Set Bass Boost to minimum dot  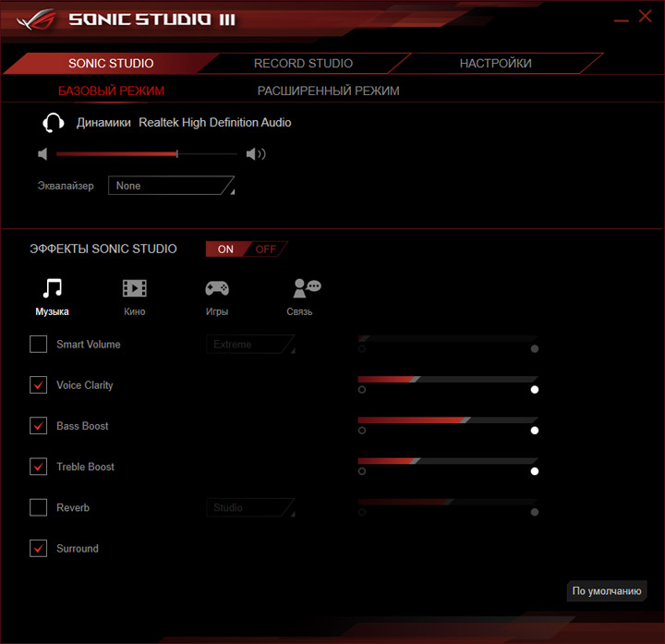pyautogui.click(x=362, y=431)
